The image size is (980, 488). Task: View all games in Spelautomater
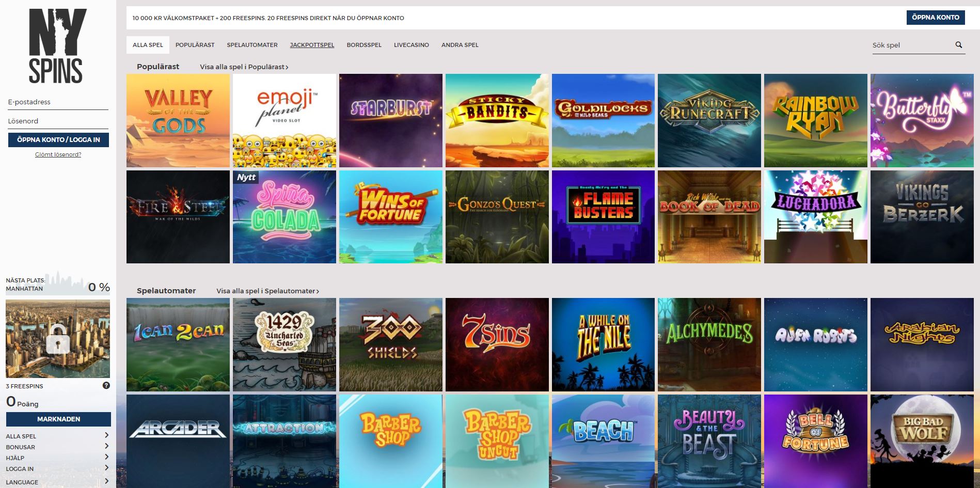[267, 291]
